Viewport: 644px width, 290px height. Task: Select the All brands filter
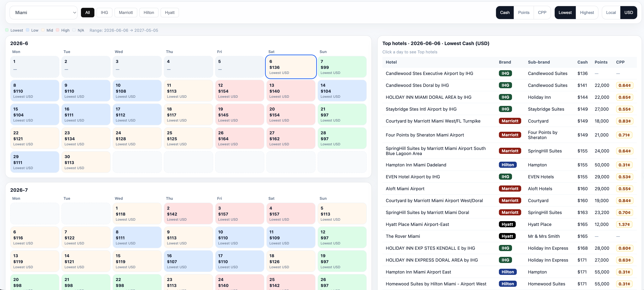[x=87, y=12]
